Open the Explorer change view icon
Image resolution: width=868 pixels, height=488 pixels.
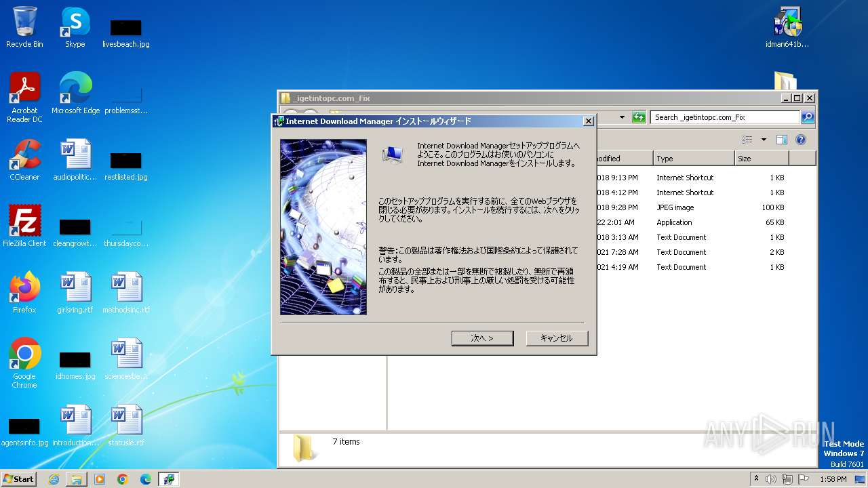[747, 140]
